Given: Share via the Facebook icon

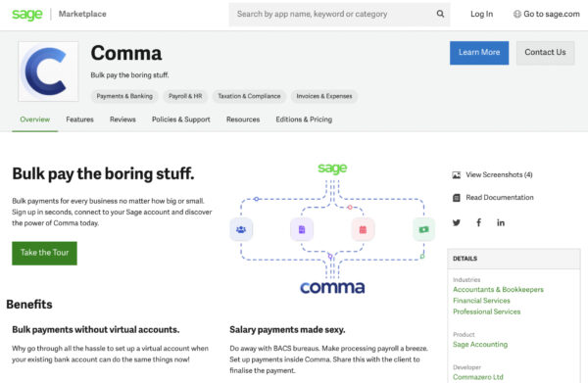Looking at the screenshot, I should coord(479,222).
